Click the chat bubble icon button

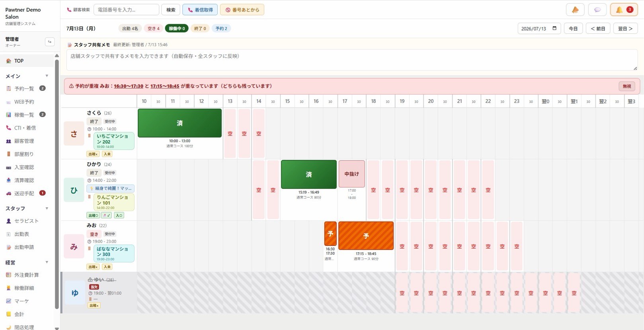click(x=597, y=10)
